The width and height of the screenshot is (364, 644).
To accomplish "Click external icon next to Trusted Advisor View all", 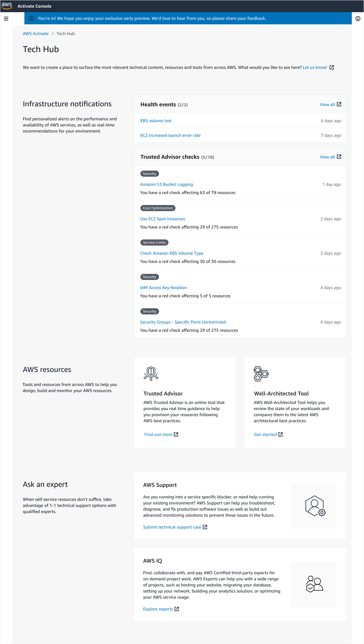I will 339,157.
